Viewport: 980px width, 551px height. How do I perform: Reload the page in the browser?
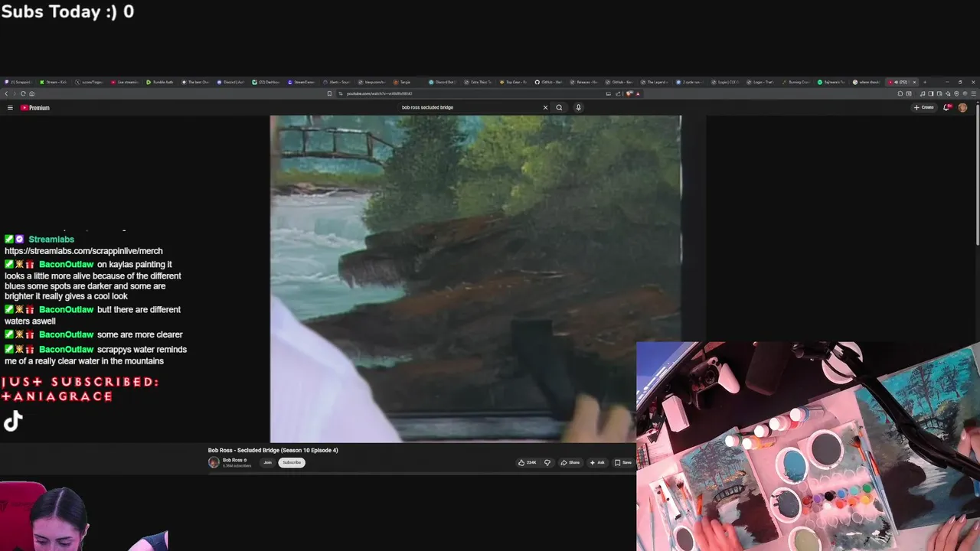[23, 93]
